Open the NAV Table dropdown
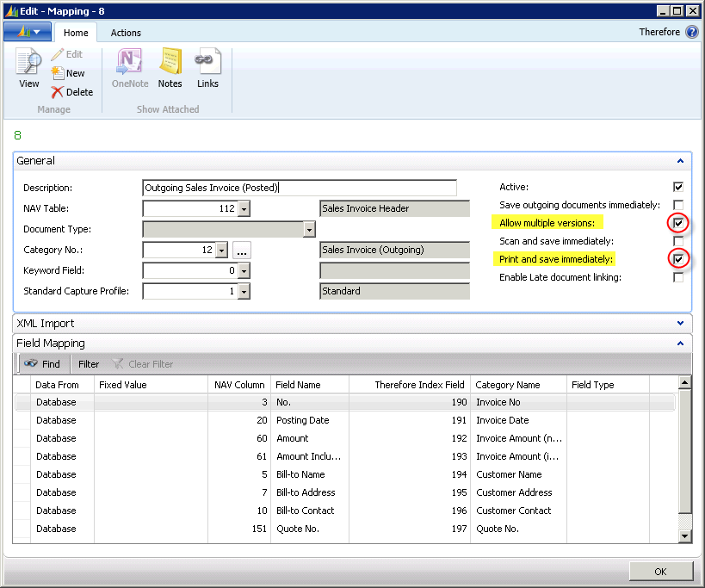Image resolution: width=705 pixels, height=588 pixels. pyautogui.click(x=244, y=208)
